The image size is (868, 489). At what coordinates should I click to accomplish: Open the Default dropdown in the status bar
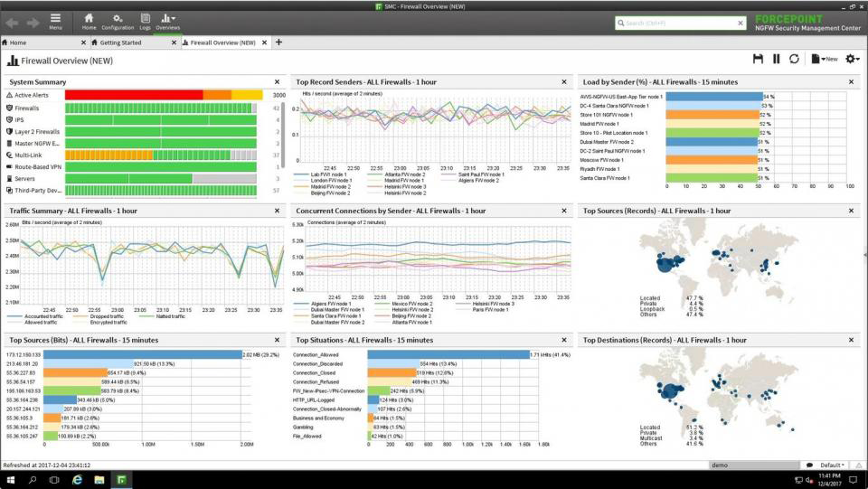[833, 465]
